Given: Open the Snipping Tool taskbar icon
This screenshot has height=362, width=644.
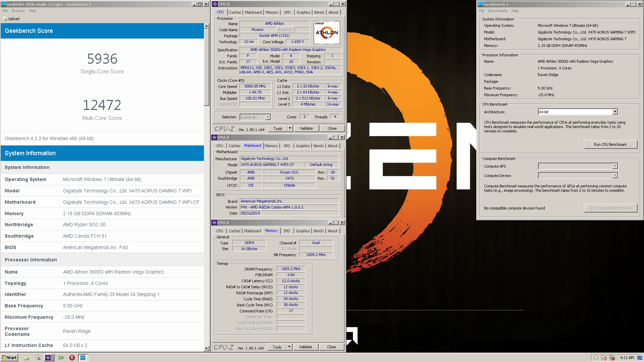Looking at the screenshot, I should click(x=38, y=358).
